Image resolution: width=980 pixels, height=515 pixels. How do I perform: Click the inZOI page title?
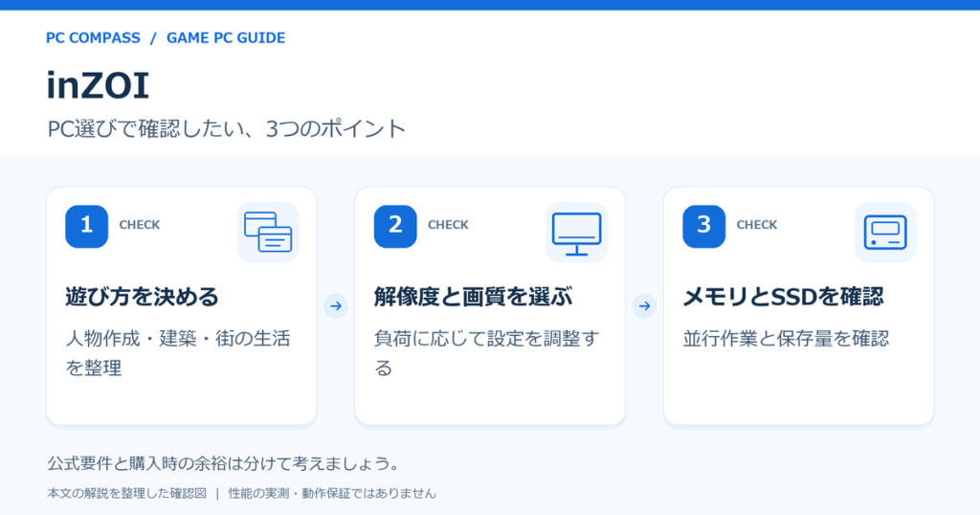tap(98, 85)
